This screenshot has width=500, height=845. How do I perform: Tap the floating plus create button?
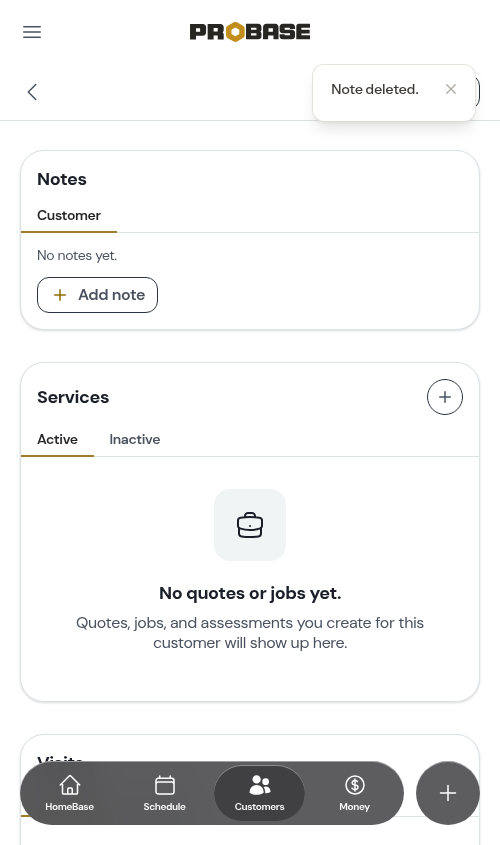448,793
